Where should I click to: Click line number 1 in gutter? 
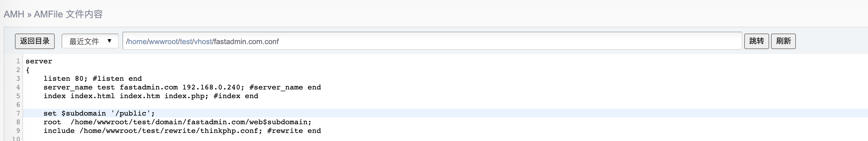(x=18, y=61)
